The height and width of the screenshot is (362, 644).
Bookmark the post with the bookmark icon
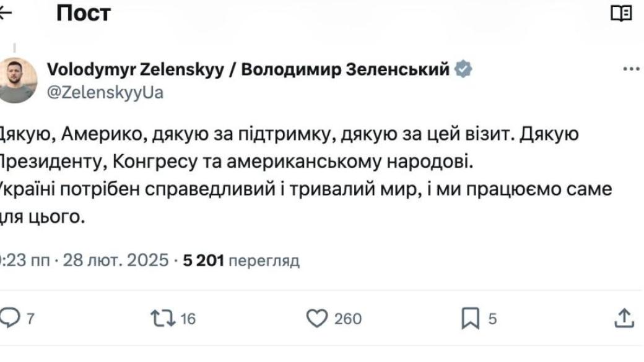pos(471,319)
